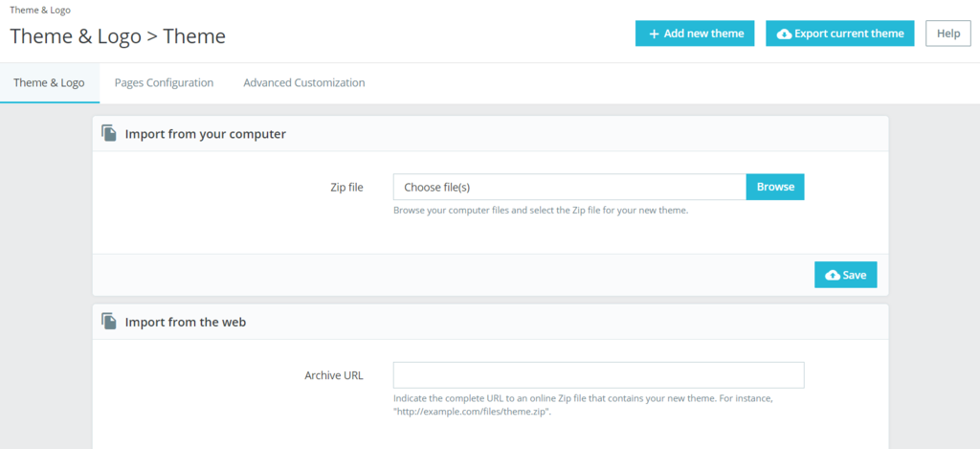Open the Help panel
The image size is (980, 449).
[x=947, y=34]
